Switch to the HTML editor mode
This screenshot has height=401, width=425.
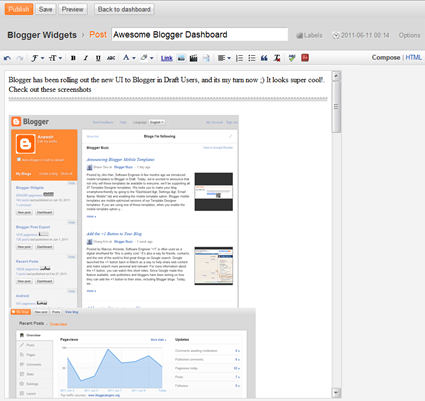pos(413,57)
